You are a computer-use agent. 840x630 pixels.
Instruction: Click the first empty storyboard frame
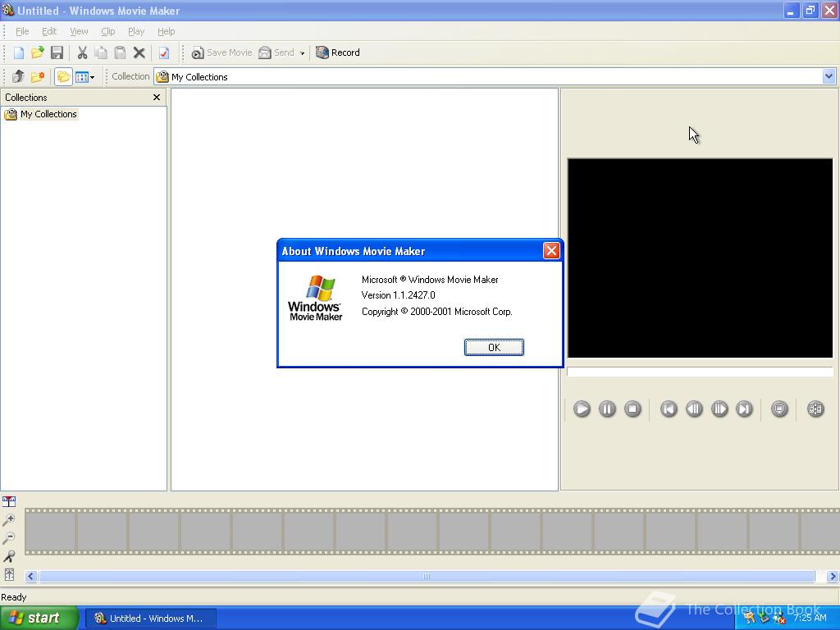[x=50, y=531]
